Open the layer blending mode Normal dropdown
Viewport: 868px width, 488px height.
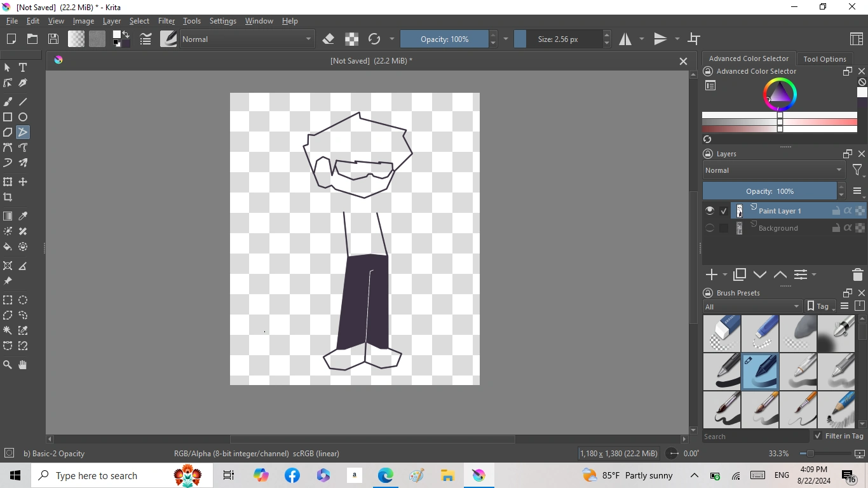pyautogui.click(x=773, y=170)
